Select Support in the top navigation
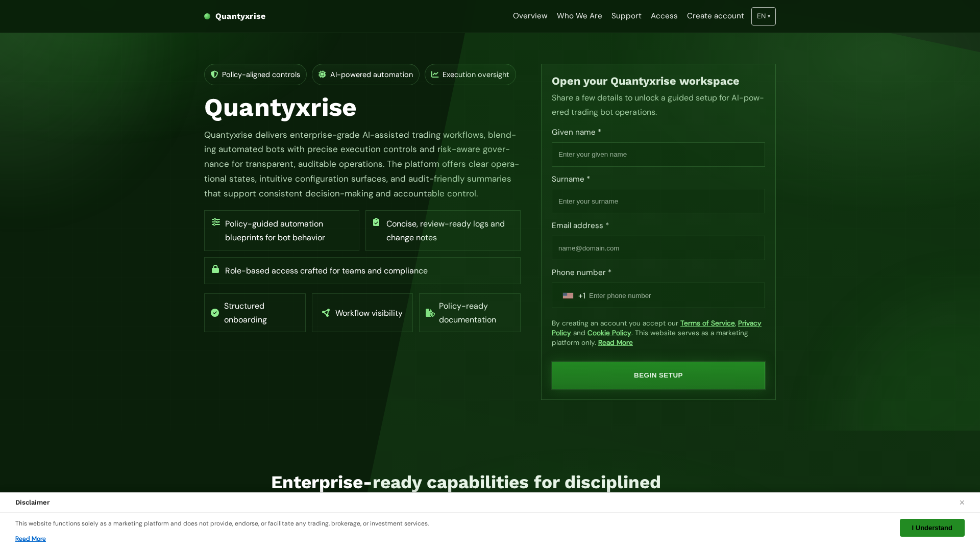Viewport: 980px width, 551px height. pyautogui.click(x=626, y=16)
